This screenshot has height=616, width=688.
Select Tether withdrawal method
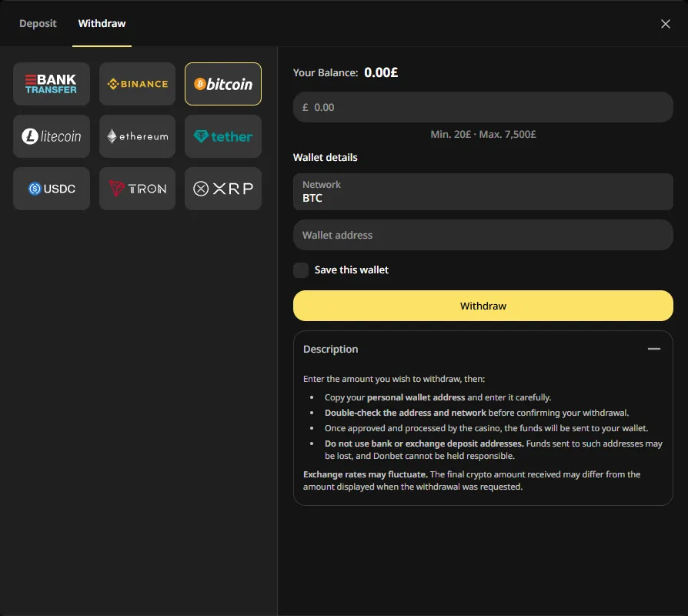[223, 136]
